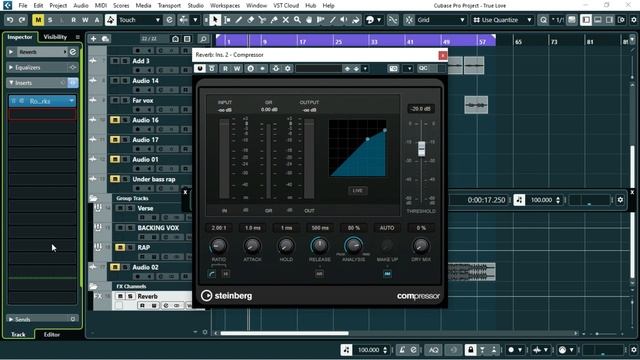Image resolution: width=640 pixels, height=360 pixels.
Task: Click the Steinberg logo in the compressor
Action: pos(227,296)
